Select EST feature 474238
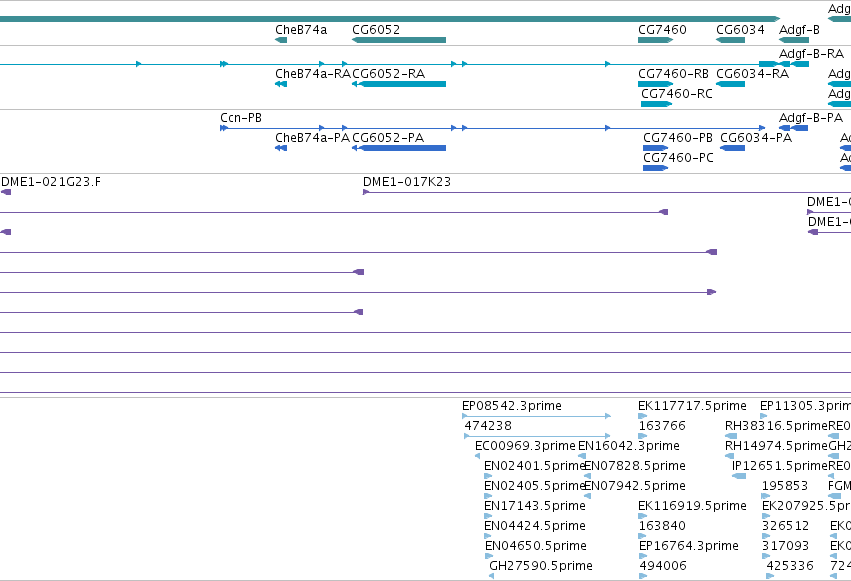851x581 pixels. [537, 436]
